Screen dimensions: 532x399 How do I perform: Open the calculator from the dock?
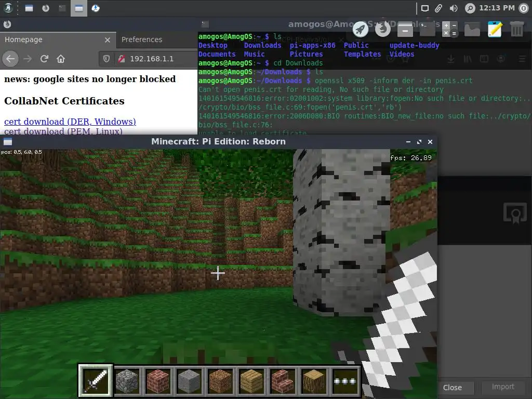[x=450, y=30]
